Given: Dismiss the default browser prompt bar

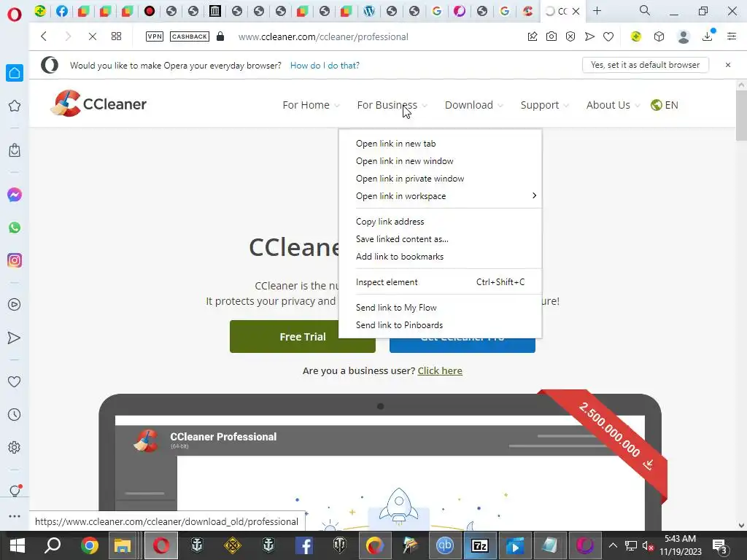Looking at the screenshot, I should pyautogui.click(x=728, y=65).
